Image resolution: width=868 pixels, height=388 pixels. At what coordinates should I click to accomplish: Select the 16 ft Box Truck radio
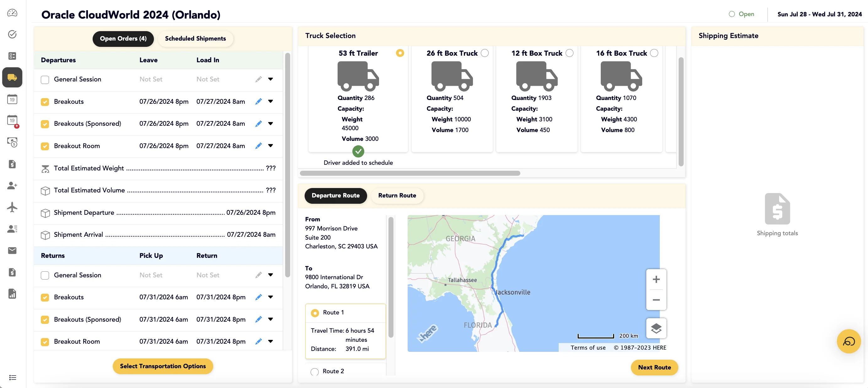click(654, 53)
